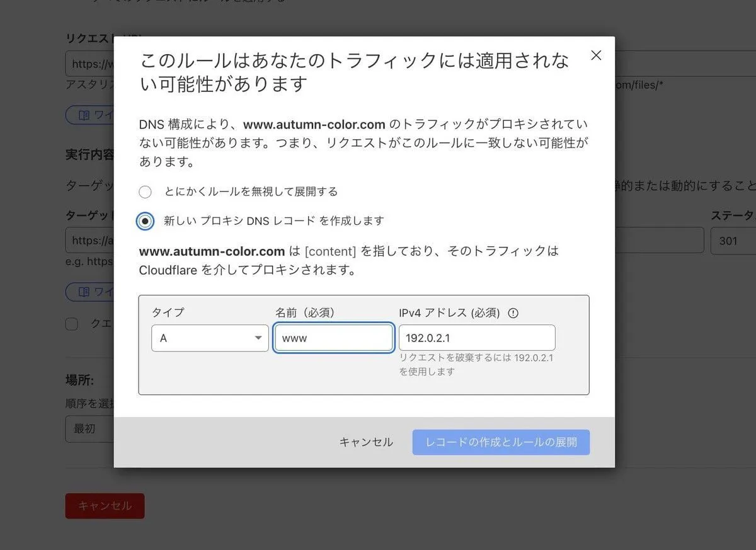This screenshot has width=756, height=550.
Task: Open the 最初 order dropdown under 場所
Action: pyautogui.click(x=89, y=428)
